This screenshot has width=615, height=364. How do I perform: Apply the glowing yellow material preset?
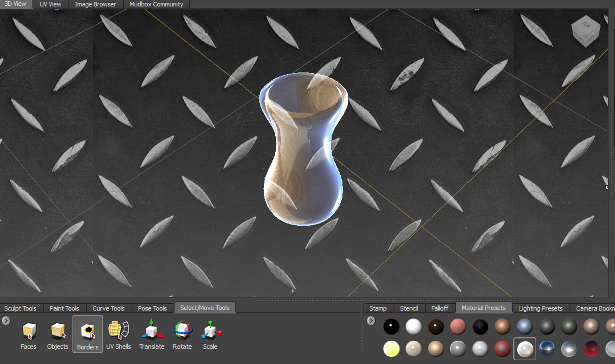coord(391,349)
